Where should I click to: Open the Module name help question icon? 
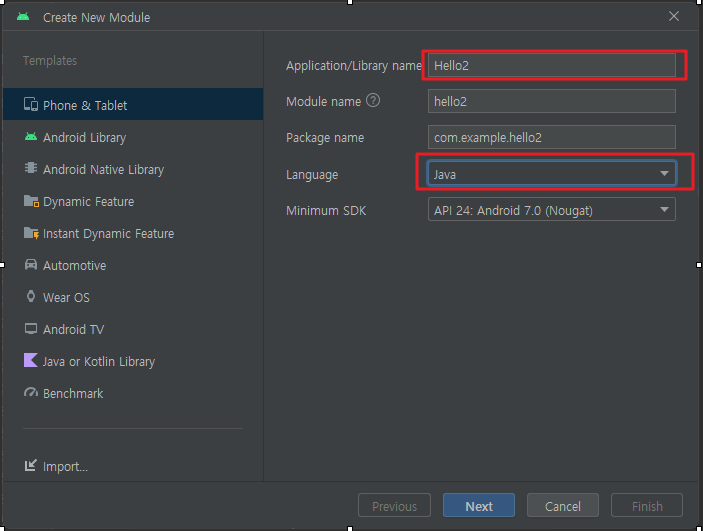tap(373, 100)
